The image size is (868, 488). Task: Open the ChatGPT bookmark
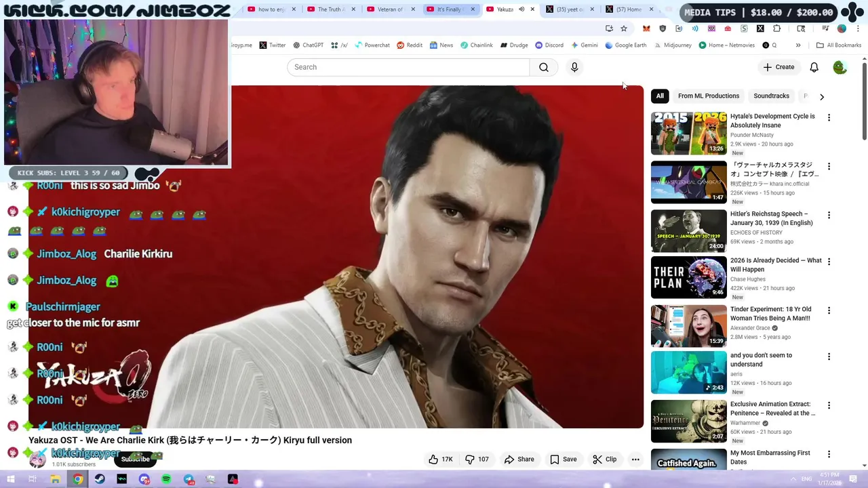click(x=308, y=45)
